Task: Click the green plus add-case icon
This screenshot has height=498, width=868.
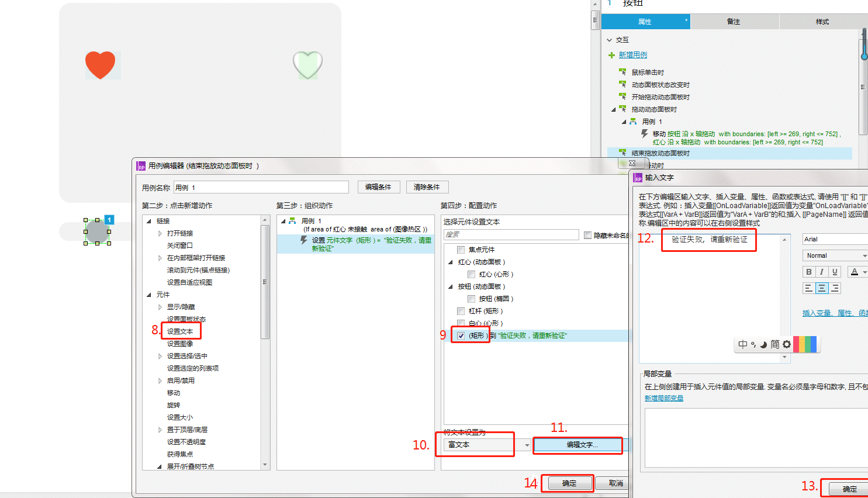Action: click(x=611, y=55)
